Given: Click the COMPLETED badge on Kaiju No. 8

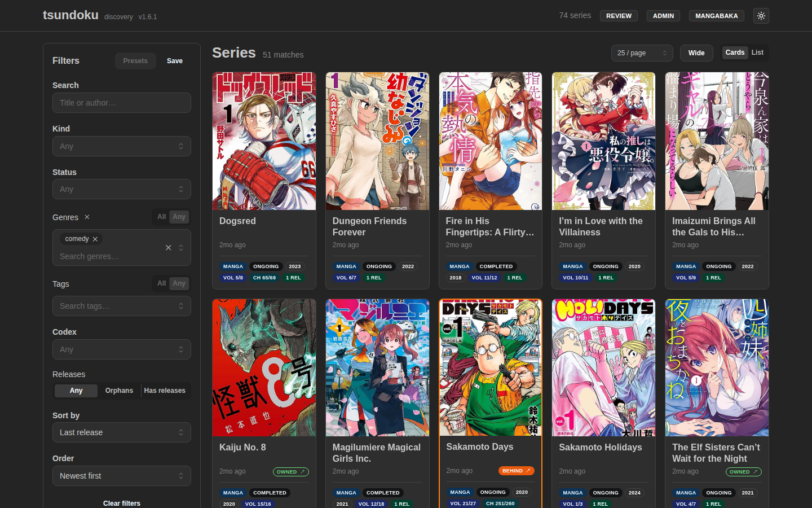Looking at the screenshot, I should [x=270, y=493].
